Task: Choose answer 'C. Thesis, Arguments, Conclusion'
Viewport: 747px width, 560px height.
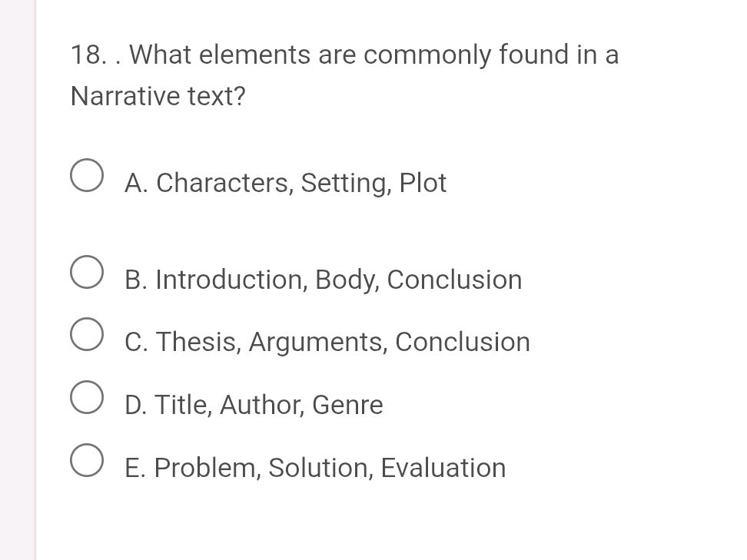Action: click(x=327, y=343)
